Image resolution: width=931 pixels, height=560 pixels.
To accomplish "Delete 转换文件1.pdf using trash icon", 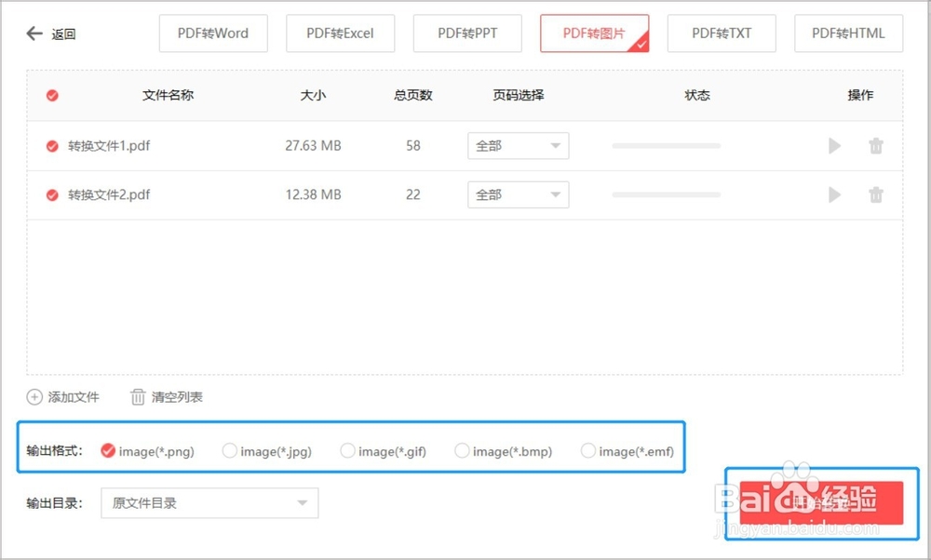I will point(876,145).
